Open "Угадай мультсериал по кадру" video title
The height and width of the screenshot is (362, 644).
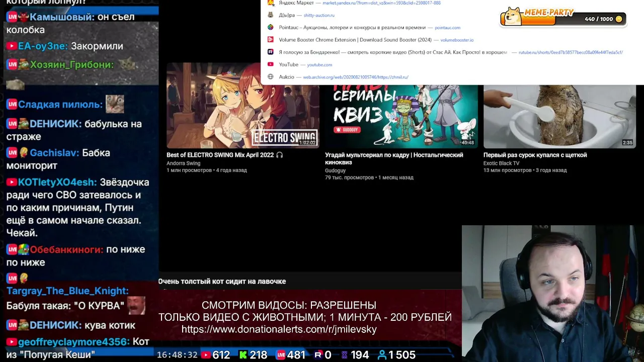[394, 159]
